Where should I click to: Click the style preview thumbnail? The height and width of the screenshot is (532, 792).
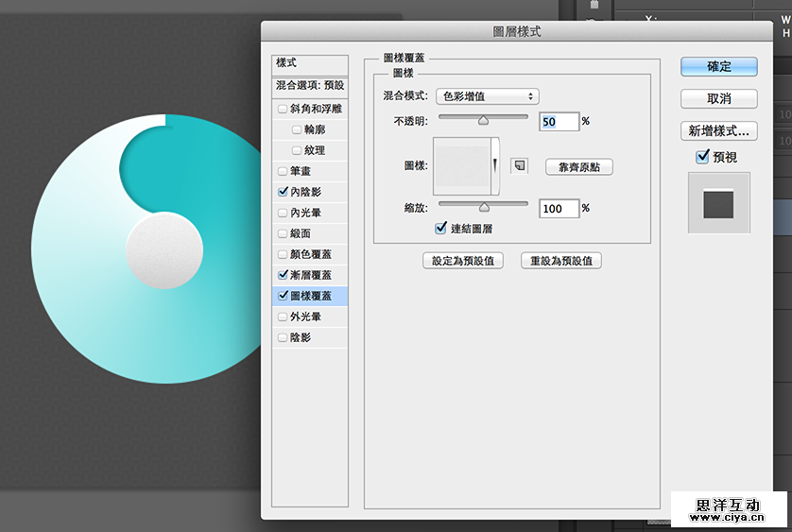click(x=719, y=202)
